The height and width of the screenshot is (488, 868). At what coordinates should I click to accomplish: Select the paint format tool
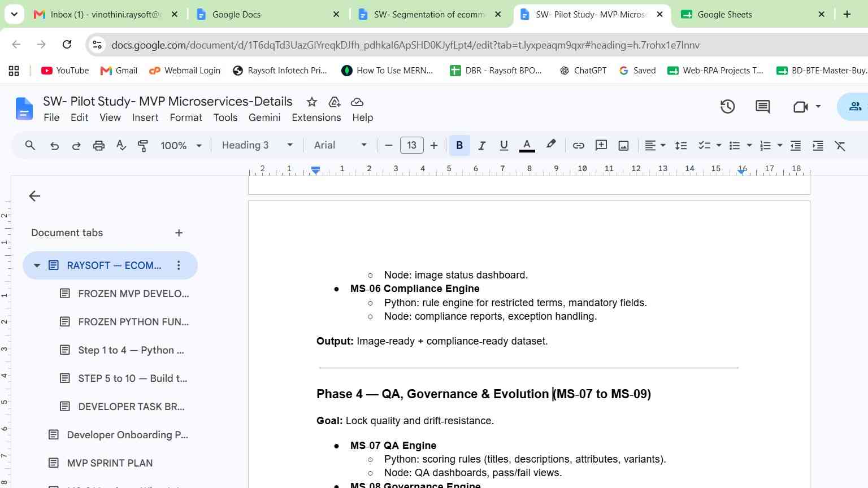(x=143, y=146)
